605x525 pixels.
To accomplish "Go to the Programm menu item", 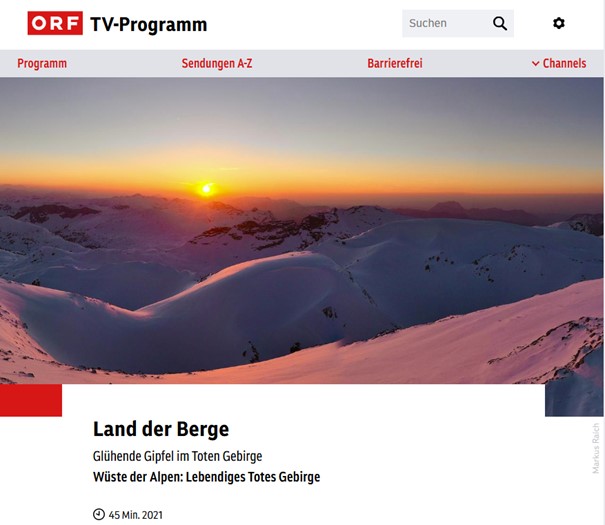I will pyautogui.click(x=42, y=63).
